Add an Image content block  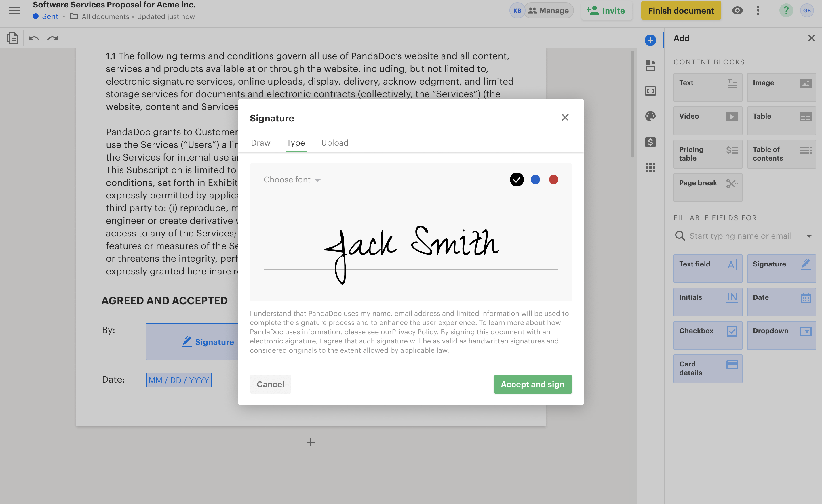(x=781, y=87)
